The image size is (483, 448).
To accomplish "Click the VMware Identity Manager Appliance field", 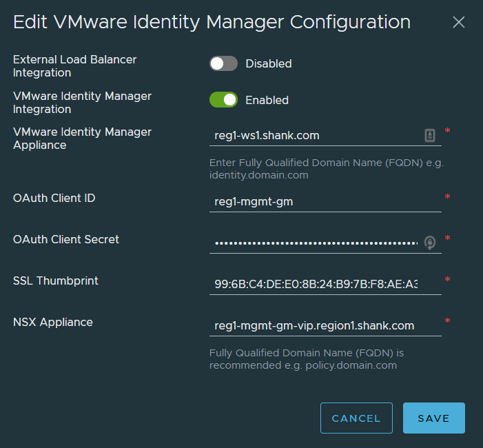I will (325, 136).
